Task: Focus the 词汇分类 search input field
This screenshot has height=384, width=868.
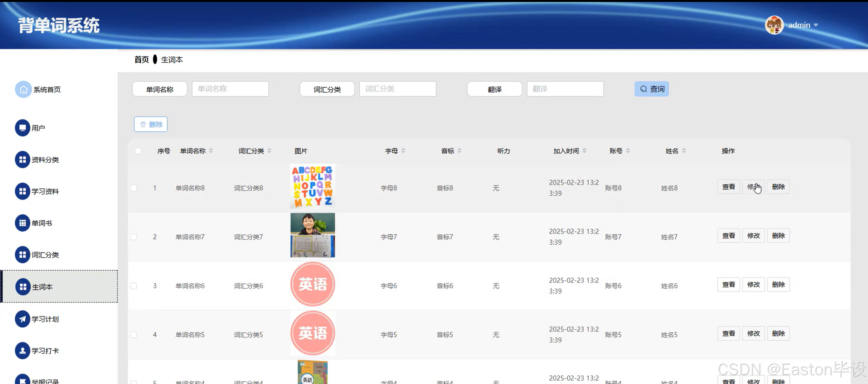Action: 398,89
